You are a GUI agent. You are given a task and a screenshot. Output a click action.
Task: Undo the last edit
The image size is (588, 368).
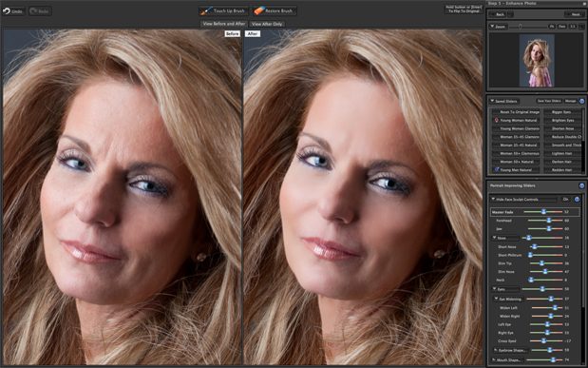(13, 10)
